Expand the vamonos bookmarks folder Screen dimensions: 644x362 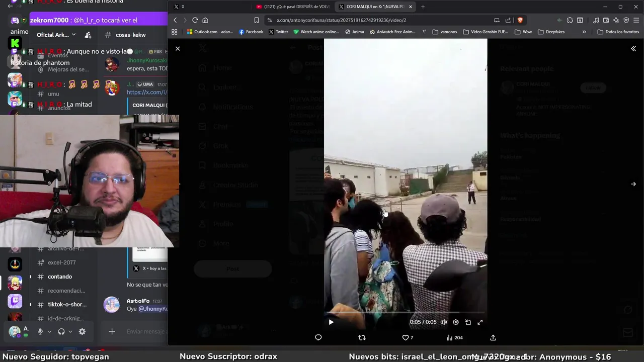tap(444, 32)
